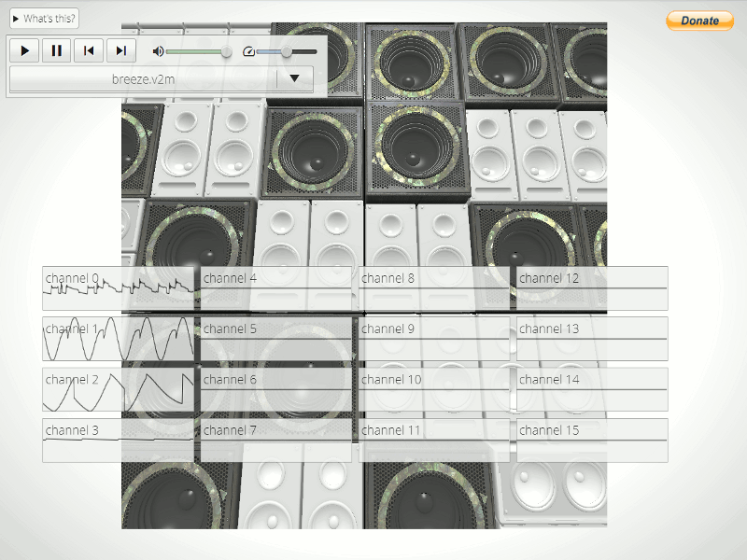Toggle the channel 0 waveform panel
Image resolution: width=747 pixels, height=560 pixels.
(x=119, y=288)
